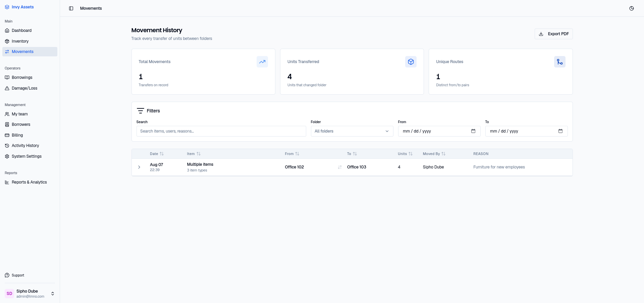Open Borrowings section
Viewport: 644px width, 303px height.
pyautogui.click(x=30, y=78)
